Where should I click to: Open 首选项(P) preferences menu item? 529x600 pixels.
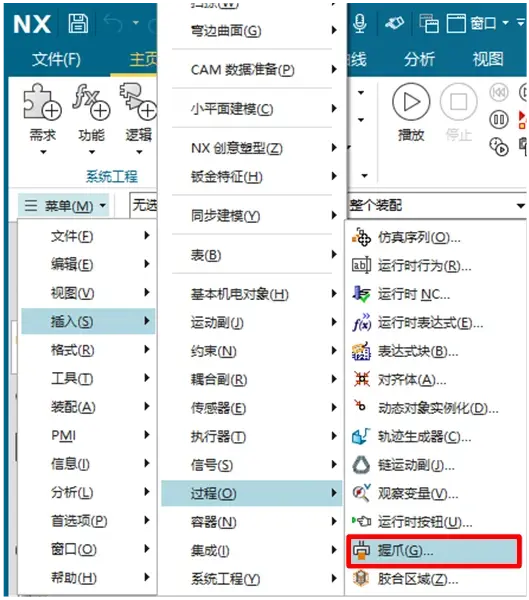coord(88,521)
